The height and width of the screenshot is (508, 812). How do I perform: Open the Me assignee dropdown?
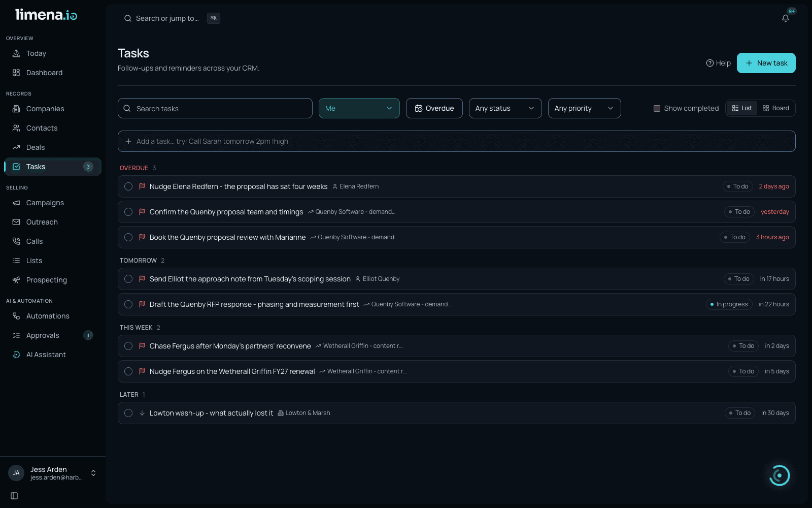(x=359, y=108)
